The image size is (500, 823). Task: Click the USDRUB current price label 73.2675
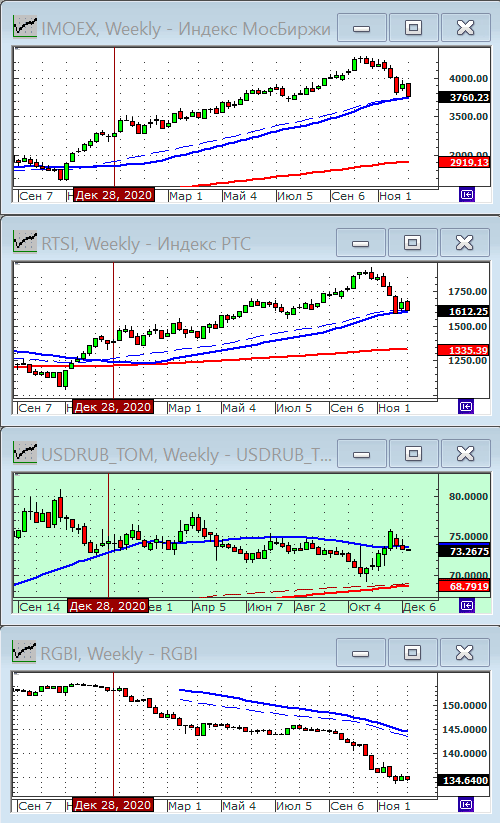pyautogui.click(x=464, y=551)
